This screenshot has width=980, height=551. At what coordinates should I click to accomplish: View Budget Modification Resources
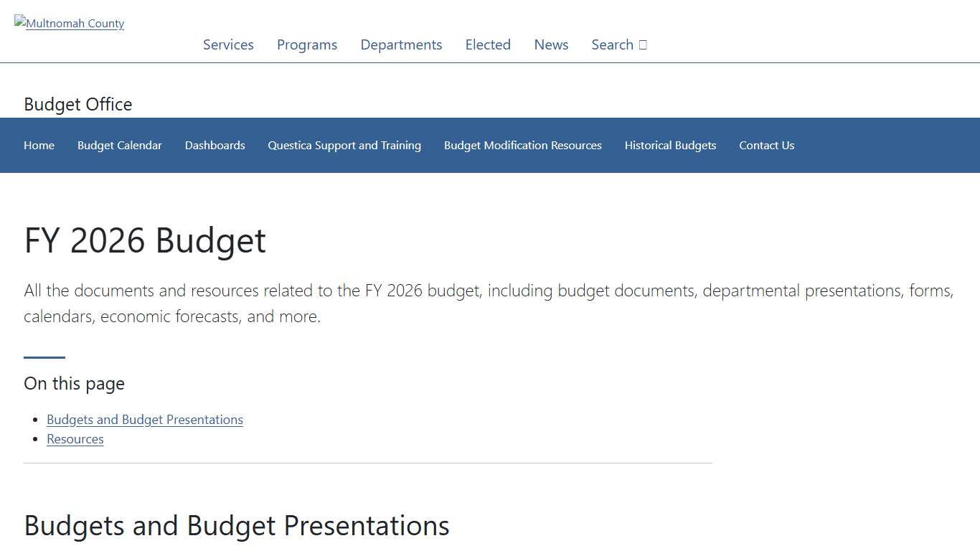522,145
